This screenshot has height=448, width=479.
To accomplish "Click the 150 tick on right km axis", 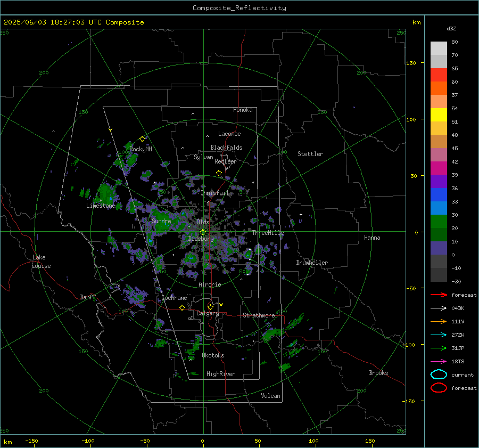I will [x=411, y=63].
